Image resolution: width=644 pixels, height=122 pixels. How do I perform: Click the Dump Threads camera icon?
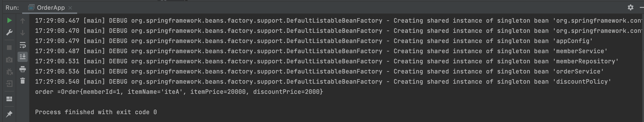coord(9,60)
